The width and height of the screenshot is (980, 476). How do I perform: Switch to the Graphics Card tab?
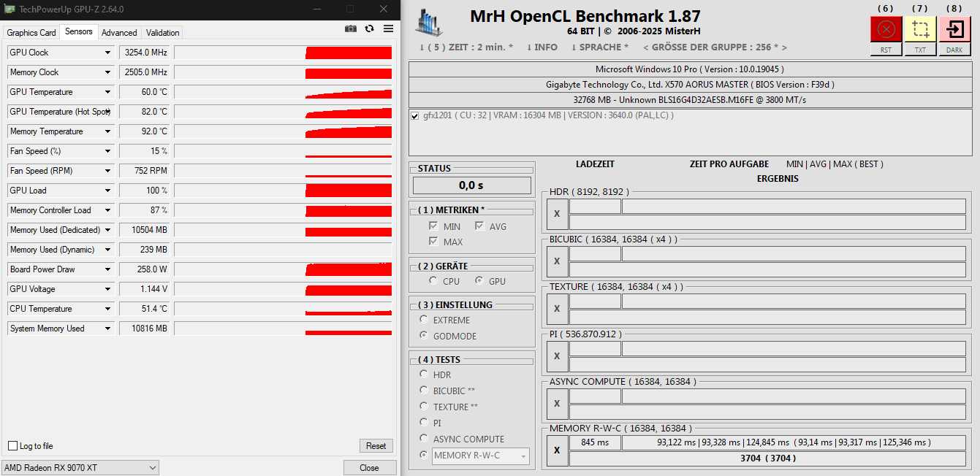[31, 33]
